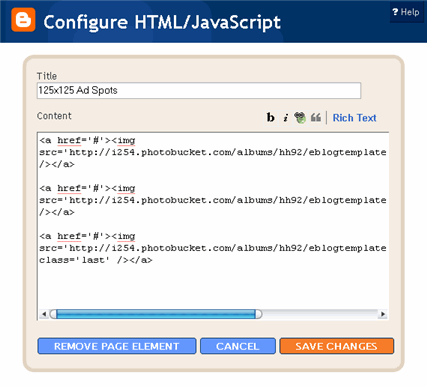Apply italic formatting with the i icon
The height and width of the screenshot is (387, 427).
coord(286,117)
